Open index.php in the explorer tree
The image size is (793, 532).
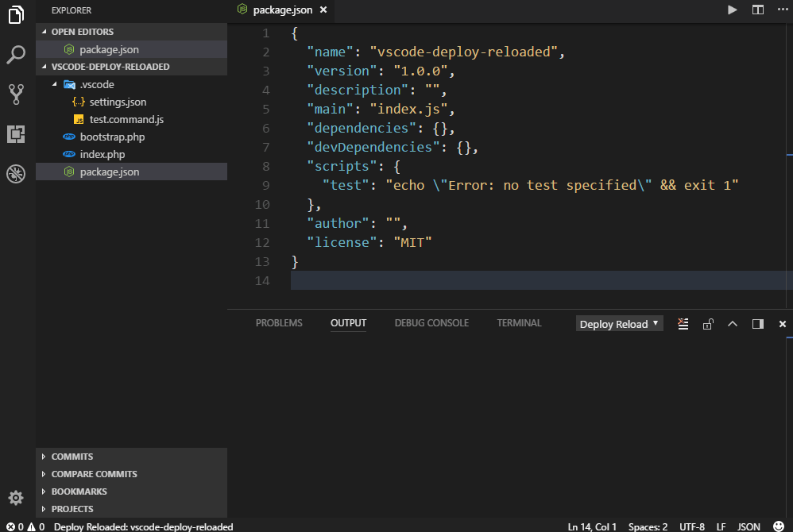tap(131, 154)
